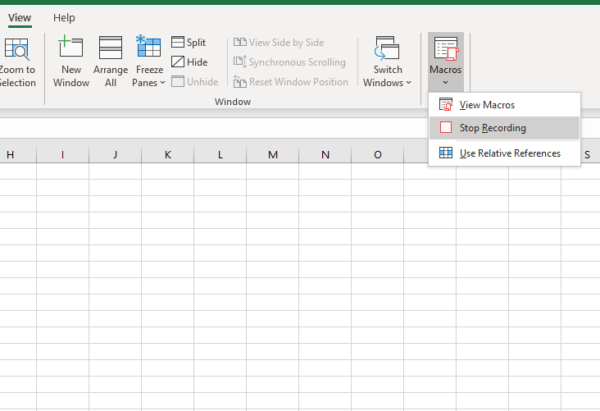Select Stop Recording in the Macros menu
Image resolution: width=600 pixels, height=411 pixels.
pyautogui.click(x=492, y=128)
